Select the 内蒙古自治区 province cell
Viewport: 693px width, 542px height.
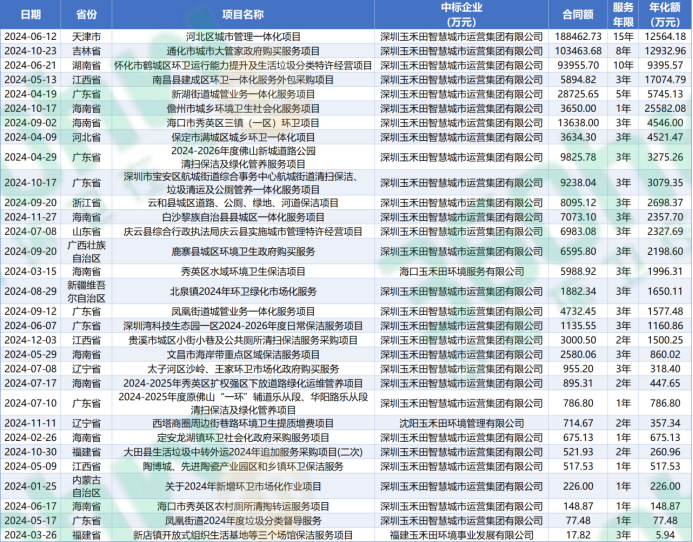86,486
